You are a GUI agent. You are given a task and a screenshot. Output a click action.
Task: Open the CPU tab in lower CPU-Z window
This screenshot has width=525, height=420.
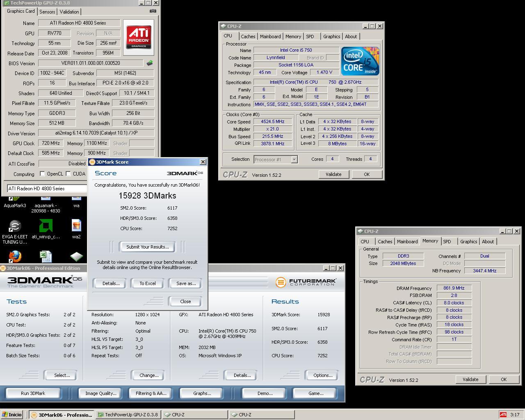365,242
